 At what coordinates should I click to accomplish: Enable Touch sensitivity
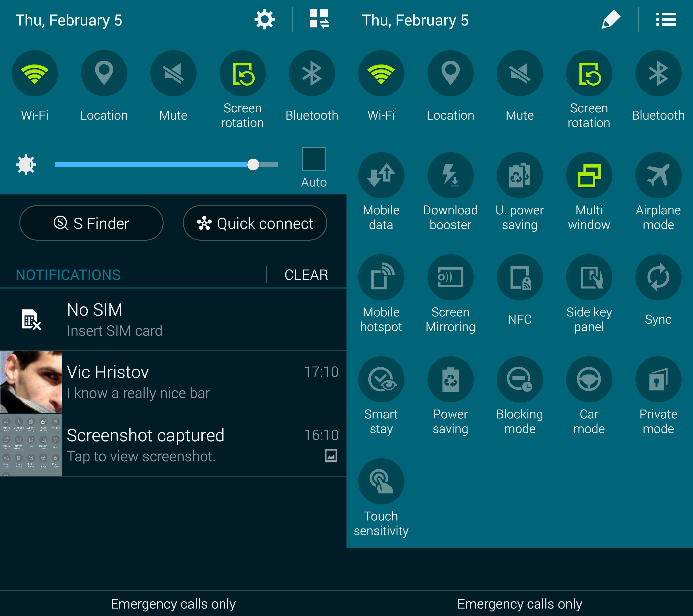click(381, 481)
